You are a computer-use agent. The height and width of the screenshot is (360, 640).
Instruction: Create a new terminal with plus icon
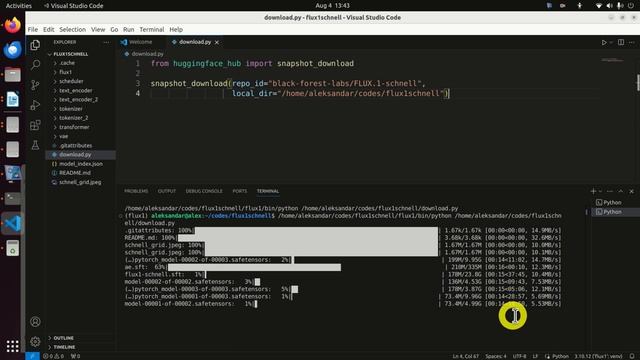click(x=593, y=191)
